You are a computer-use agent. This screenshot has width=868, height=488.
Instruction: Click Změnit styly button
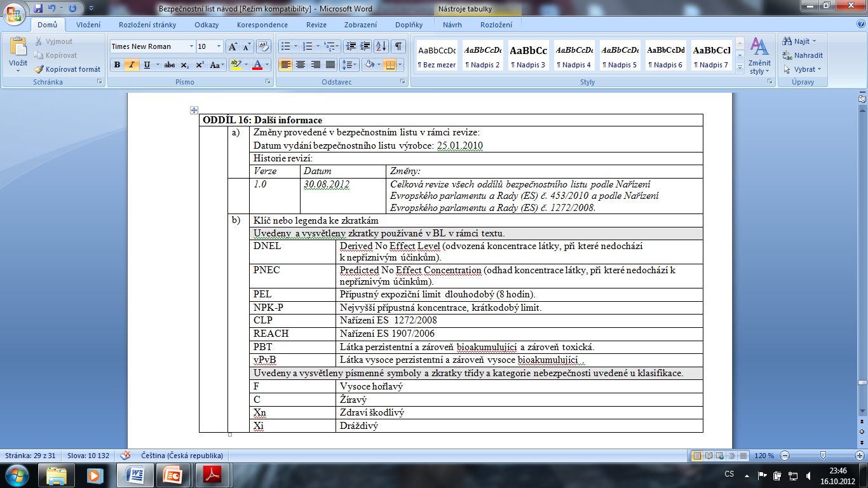point(760,56)
